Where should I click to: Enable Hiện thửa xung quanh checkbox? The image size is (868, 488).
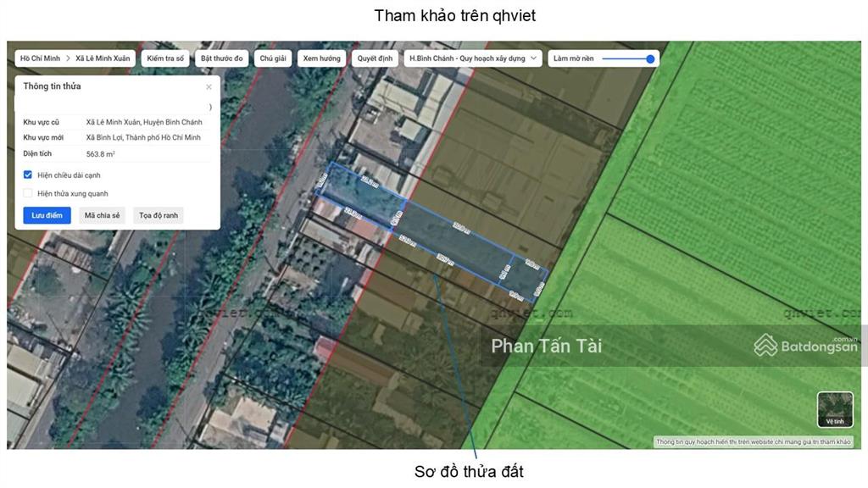(x=28, y=193)
